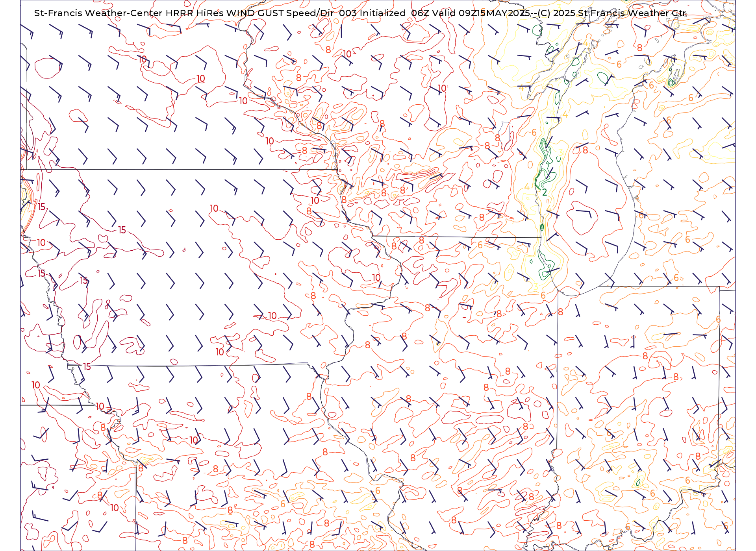Click the green "2" contour label
This screenshot has width=756, height=551.
click(545, 192)
